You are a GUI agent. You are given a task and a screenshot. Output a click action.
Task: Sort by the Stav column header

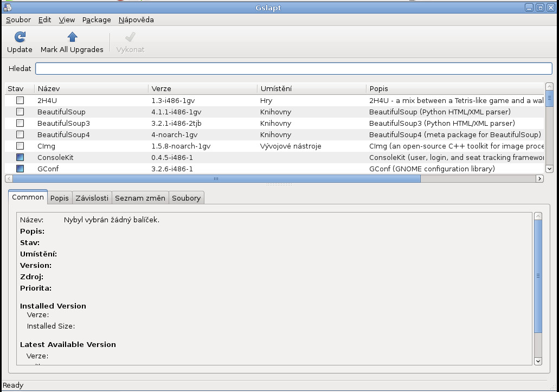(20, 89)
